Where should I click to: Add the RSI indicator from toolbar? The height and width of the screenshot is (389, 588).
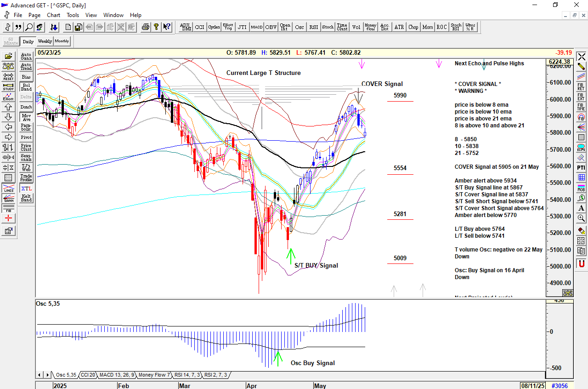click(x=314, y=27)
